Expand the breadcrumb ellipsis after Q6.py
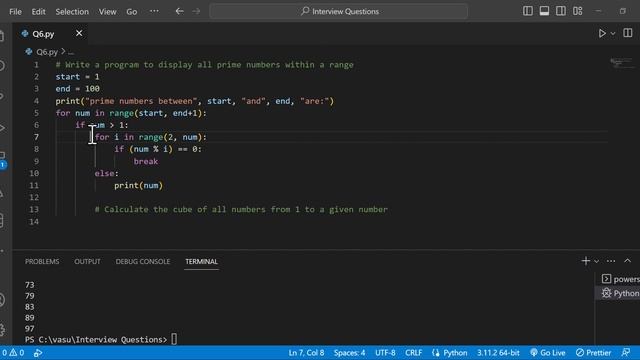Screen dimensions: 640x360 (x=71, y=52)
